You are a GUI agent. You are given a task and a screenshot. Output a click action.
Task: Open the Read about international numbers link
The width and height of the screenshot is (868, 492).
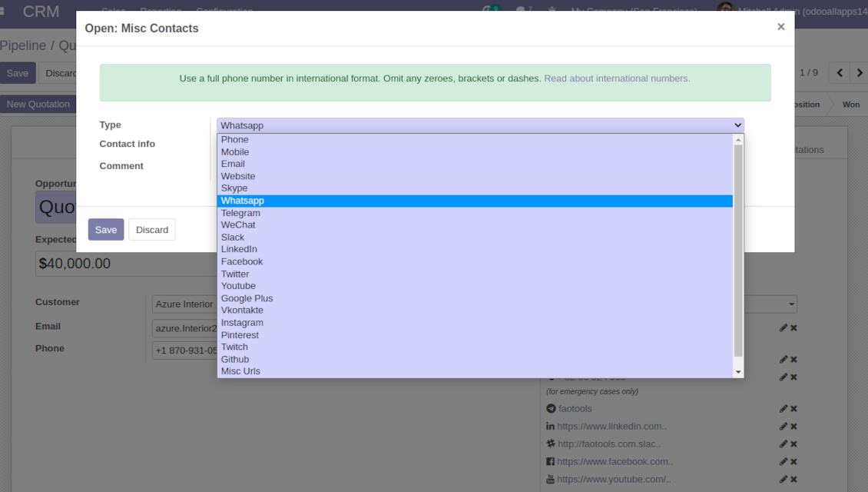[x=617, y=78]
